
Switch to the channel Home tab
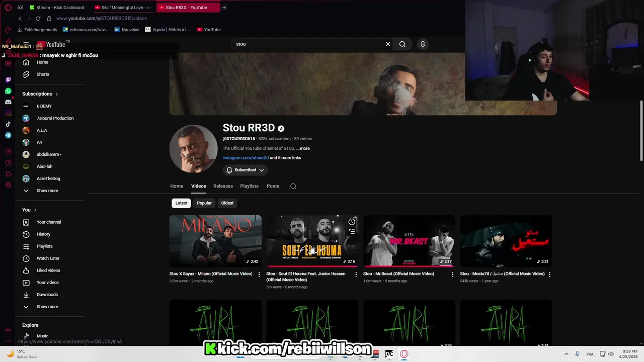177,186
